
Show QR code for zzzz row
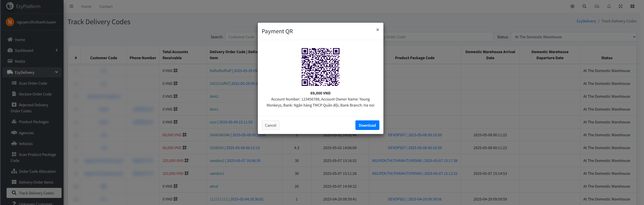pyautogui.click(x=176, y=122)
